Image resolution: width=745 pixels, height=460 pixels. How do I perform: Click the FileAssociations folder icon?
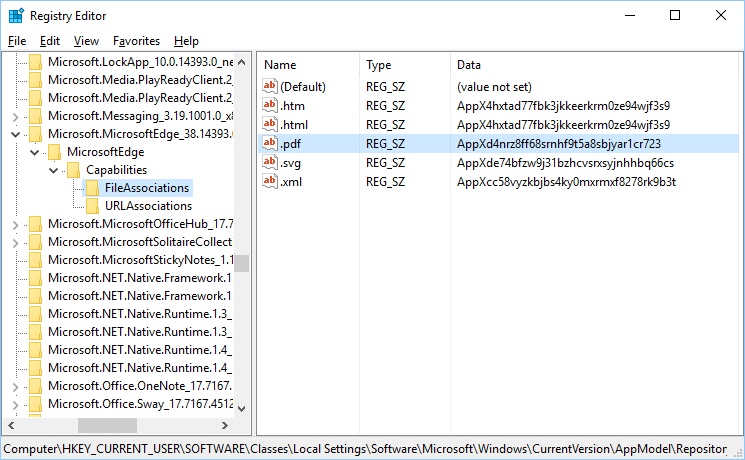(x=92, y=187)
